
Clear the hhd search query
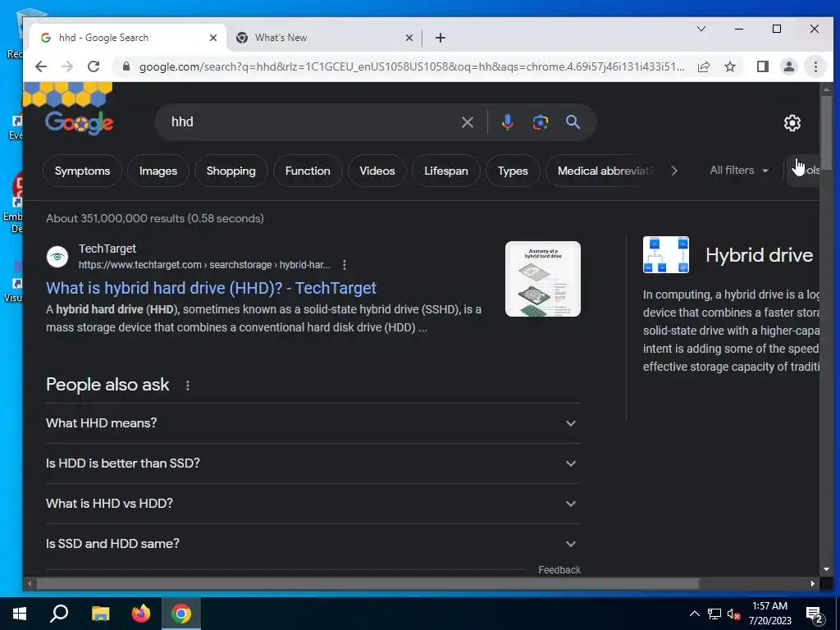coord(467,122)
